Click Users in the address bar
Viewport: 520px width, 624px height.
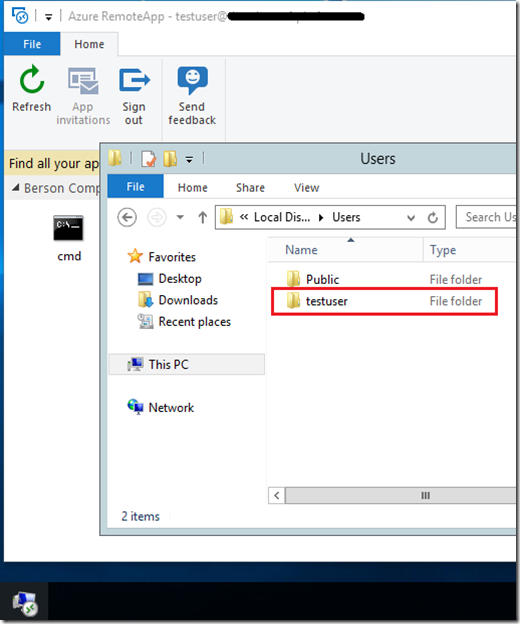(x=346, y=217)
